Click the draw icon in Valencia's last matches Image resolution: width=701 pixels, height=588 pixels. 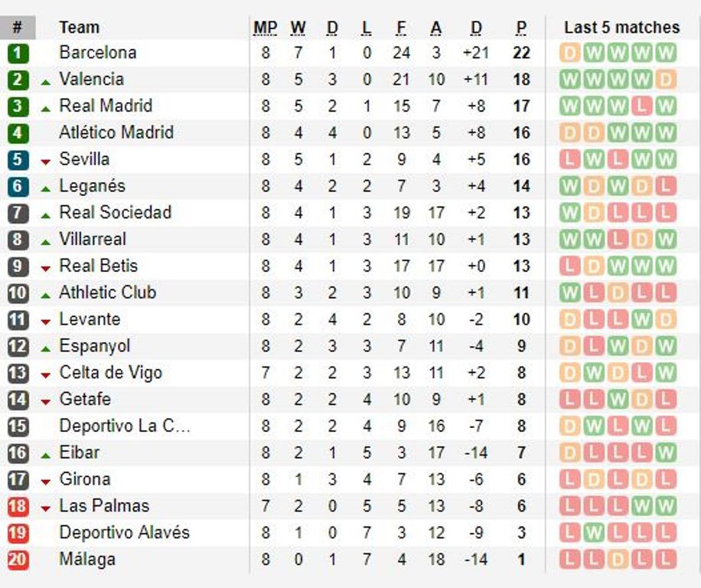[666, 80]
